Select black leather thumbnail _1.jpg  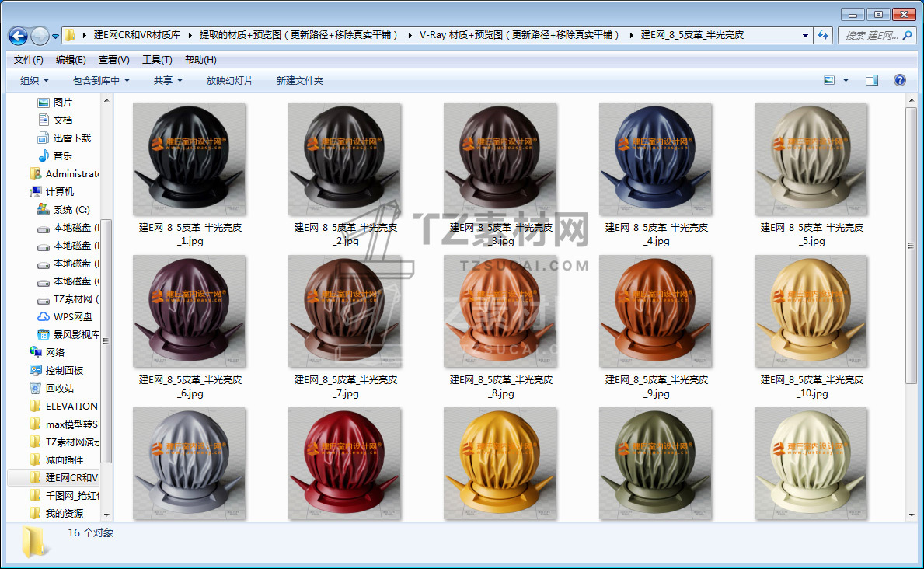coord(189,159)
